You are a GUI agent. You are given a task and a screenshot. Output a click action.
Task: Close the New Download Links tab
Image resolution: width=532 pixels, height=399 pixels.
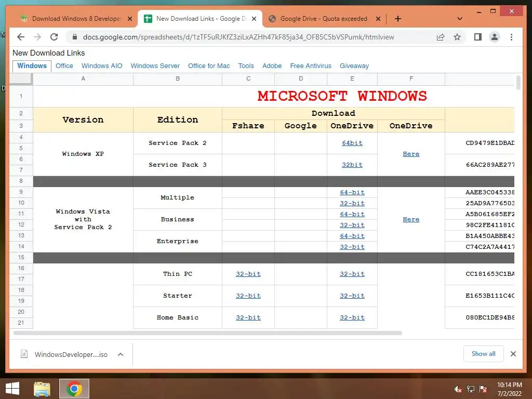pyautogui.click(x=254, y=19)
